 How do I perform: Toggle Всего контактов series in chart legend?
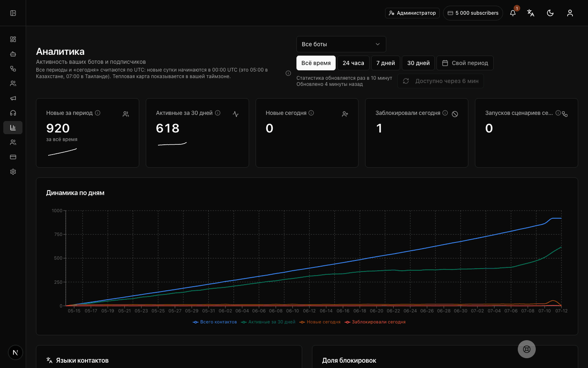215,322
